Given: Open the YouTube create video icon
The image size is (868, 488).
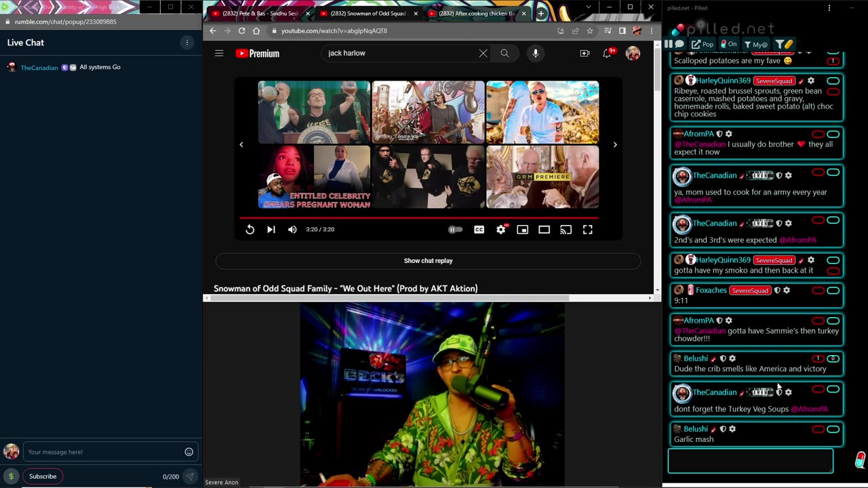Looking at the screenshot, I should point(585,53).
